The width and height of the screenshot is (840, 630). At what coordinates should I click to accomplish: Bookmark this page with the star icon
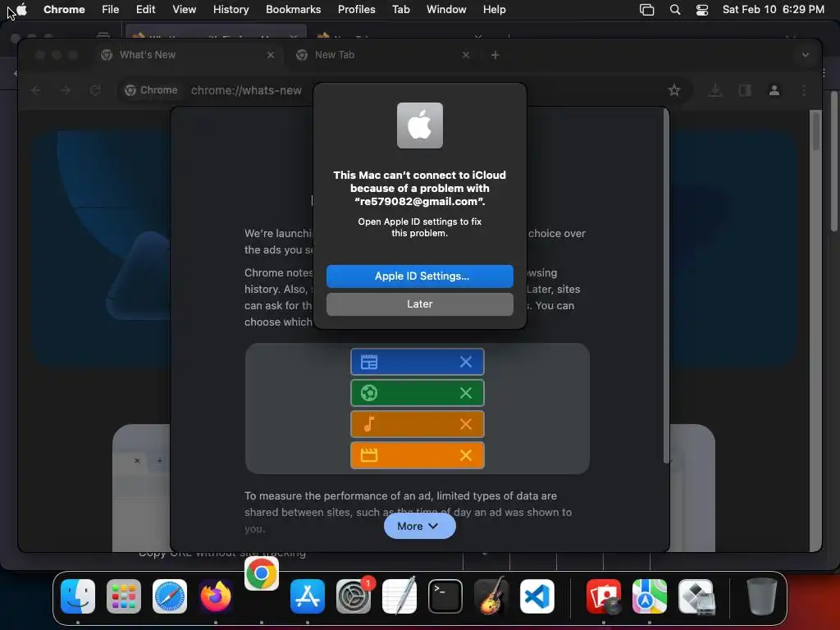(x=674, y=90)
